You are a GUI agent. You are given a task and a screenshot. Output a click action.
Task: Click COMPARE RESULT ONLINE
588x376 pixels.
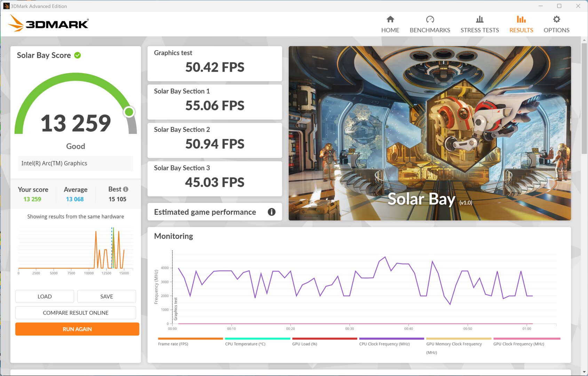(76, 313)
